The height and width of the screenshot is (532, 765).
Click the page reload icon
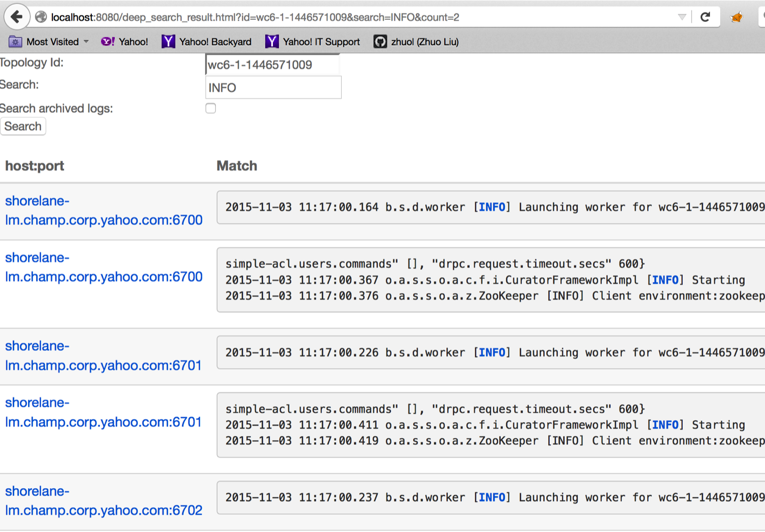tap(705, 16)
